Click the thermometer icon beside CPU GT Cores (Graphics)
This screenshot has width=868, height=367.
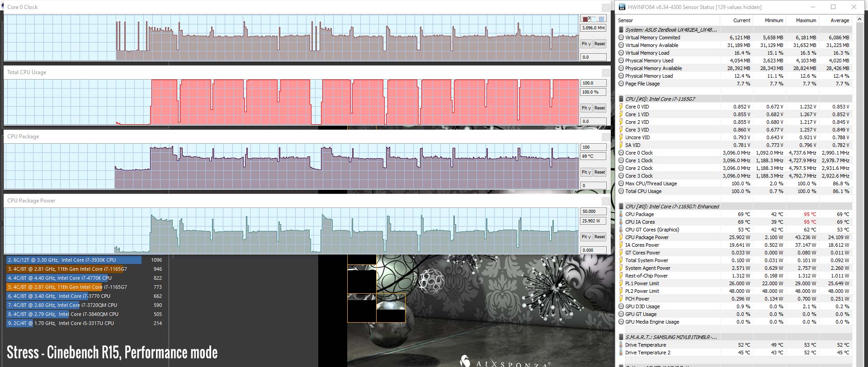[x=621, y=230]
